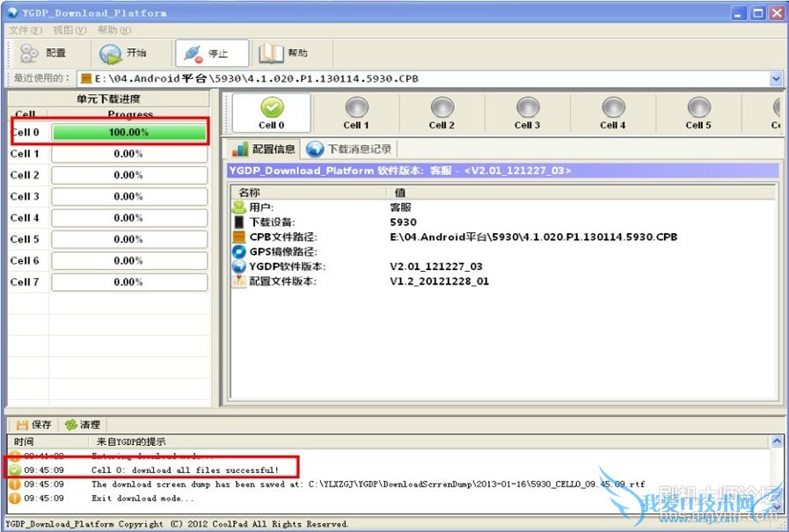The height and width of the screenshot is (532, 789).
Task: Select the Cell 0 green check icon
Action: point(272,107)
